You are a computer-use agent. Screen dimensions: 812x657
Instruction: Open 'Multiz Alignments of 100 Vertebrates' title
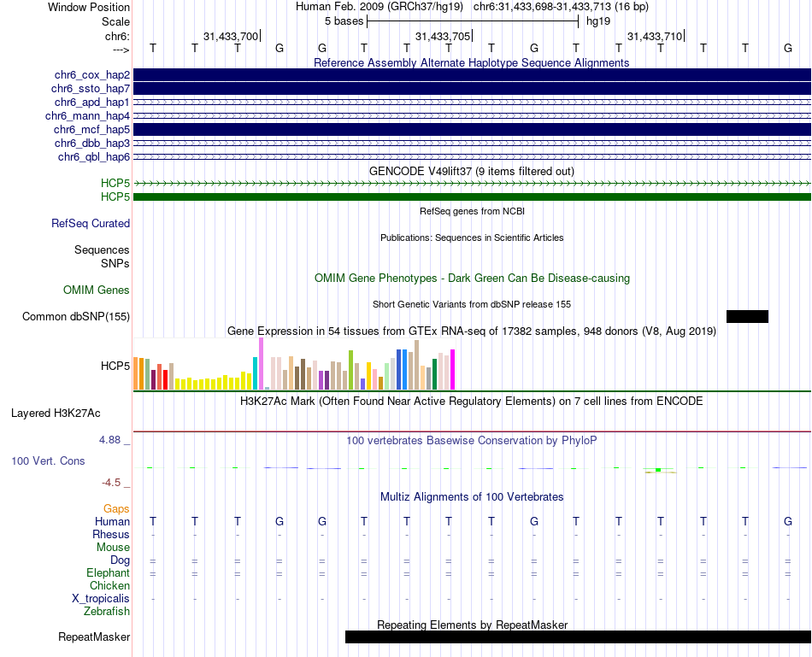coord(472,497)
